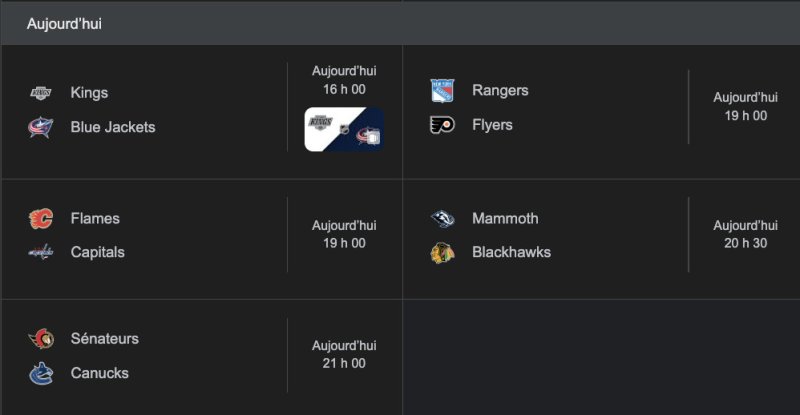Select the Flames team name
800x415 pixels.
[x=95, y=219]
